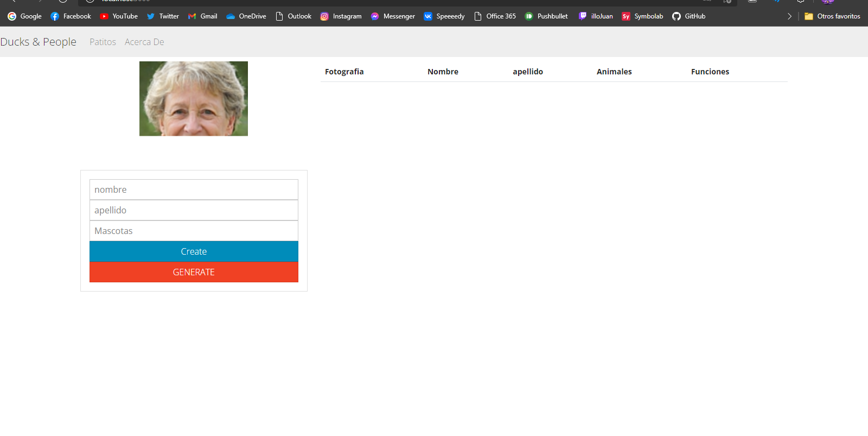The height and width of the screenshot is (436, 868).
Task: Open the Speeeedy bookmark
Action: coord(444,16)
